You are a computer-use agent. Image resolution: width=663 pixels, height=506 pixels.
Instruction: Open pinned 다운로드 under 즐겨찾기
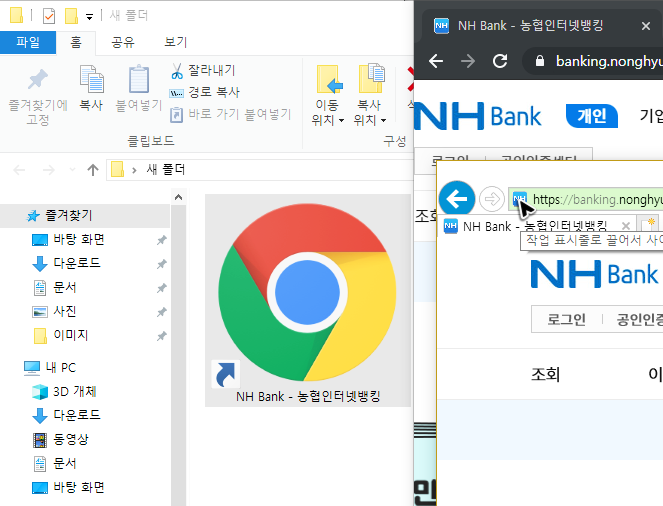pyautogui.click(x=77, y=263)
